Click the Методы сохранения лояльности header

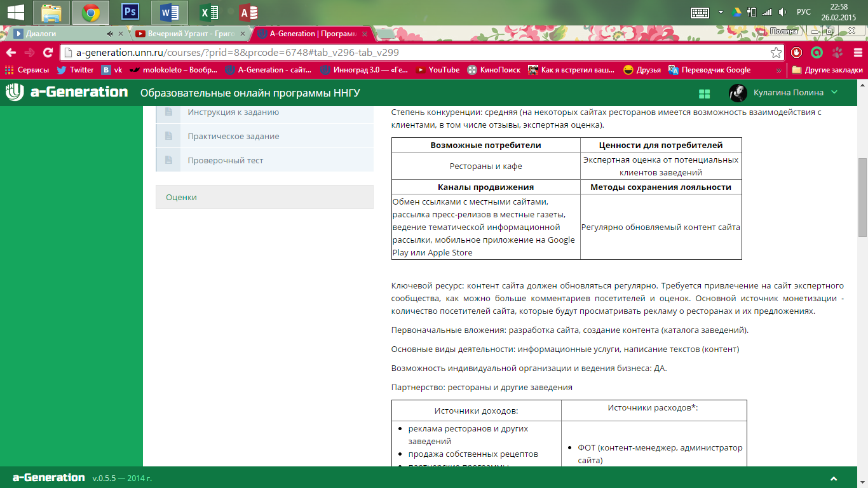click(661, 187)
